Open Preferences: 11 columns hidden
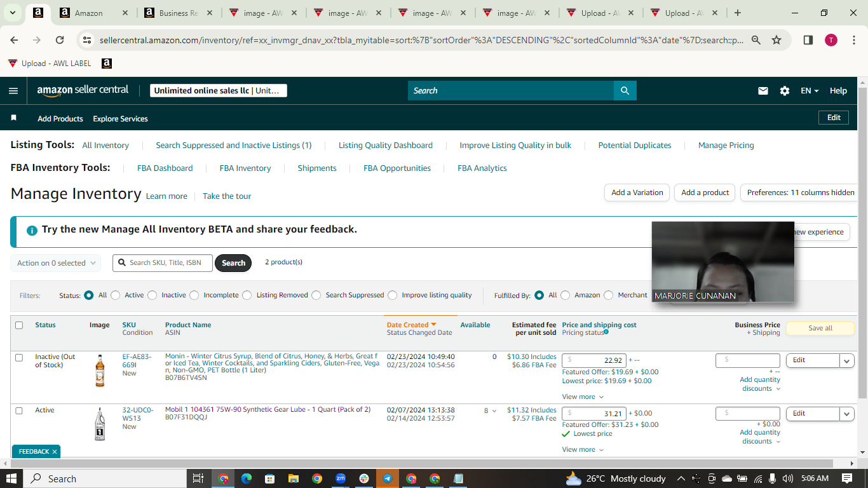The image size is (868, 488). pyautogui.click(x=801, y=193)
